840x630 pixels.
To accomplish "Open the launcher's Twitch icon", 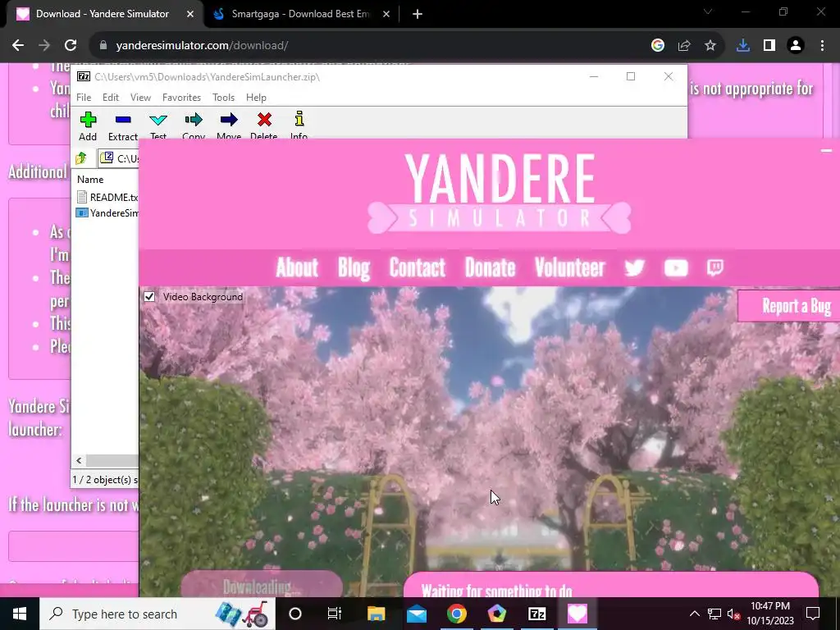I will (714, 267).
